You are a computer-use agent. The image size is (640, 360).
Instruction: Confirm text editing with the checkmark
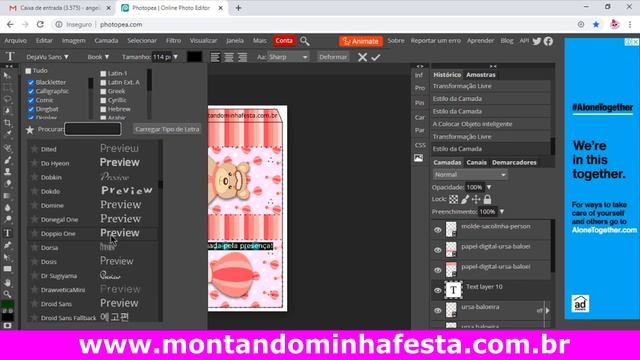point(376,57)
